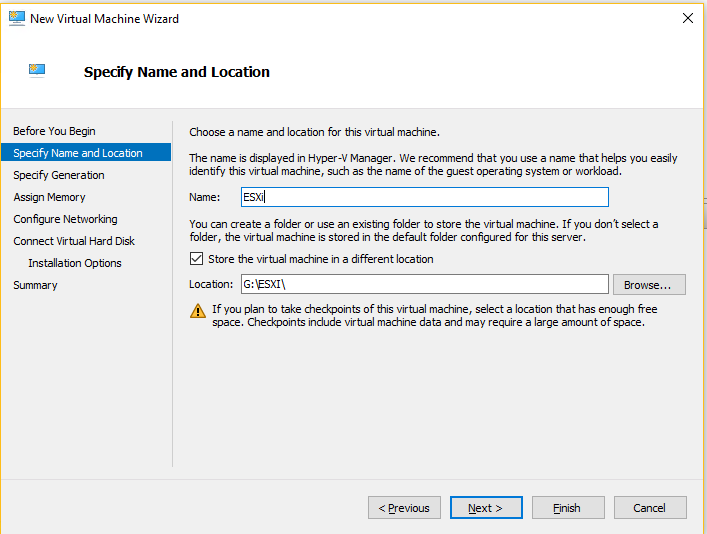Close the New Virtual Machine Wizard window

[687, 18]
